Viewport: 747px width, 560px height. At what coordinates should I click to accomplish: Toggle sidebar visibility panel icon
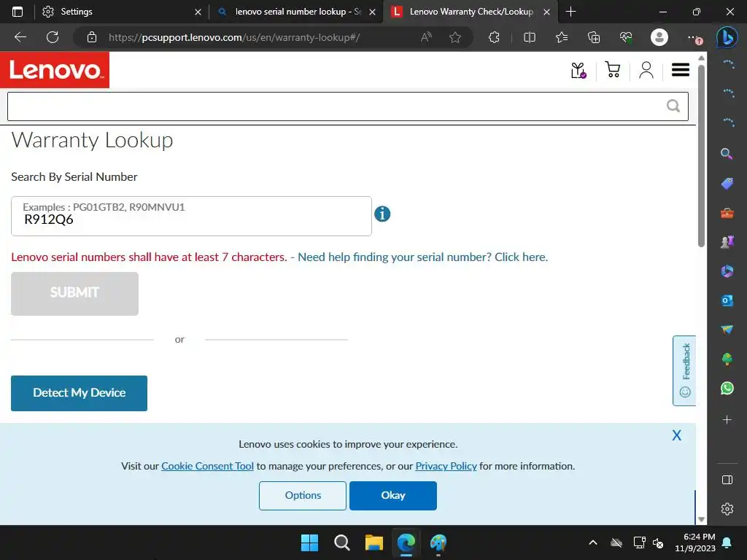point(727,480)
